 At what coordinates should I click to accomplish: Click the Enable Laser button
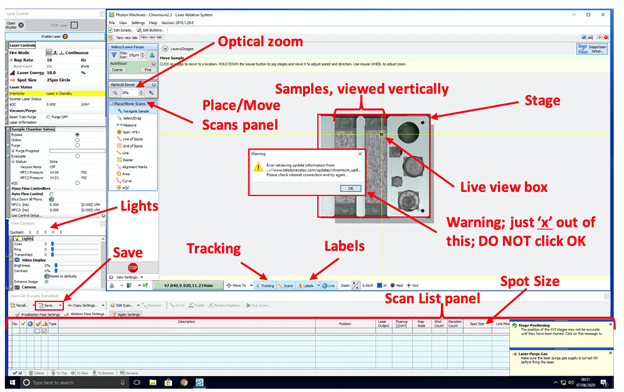click(55, 37)
